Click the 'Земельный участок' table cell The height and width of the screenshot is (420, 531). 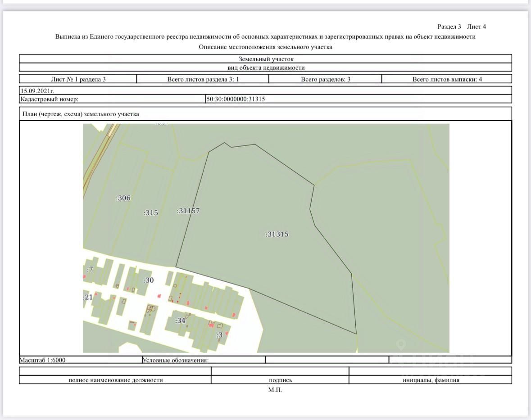coord(266,59)
